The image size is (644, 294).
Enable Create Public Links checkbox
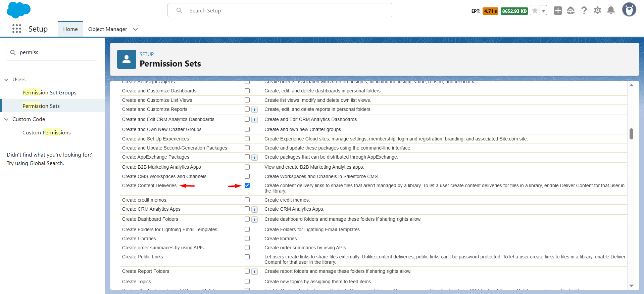[x=247, y=257]
